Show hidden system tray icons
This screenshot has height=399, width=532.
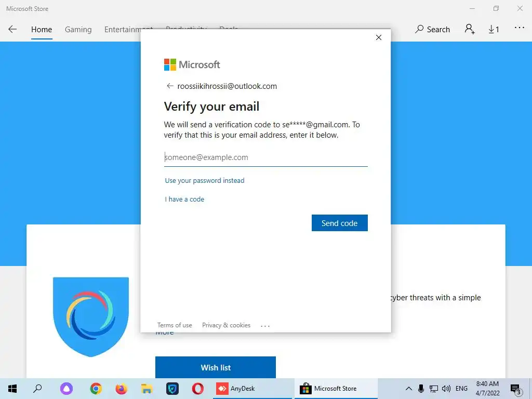409,389
